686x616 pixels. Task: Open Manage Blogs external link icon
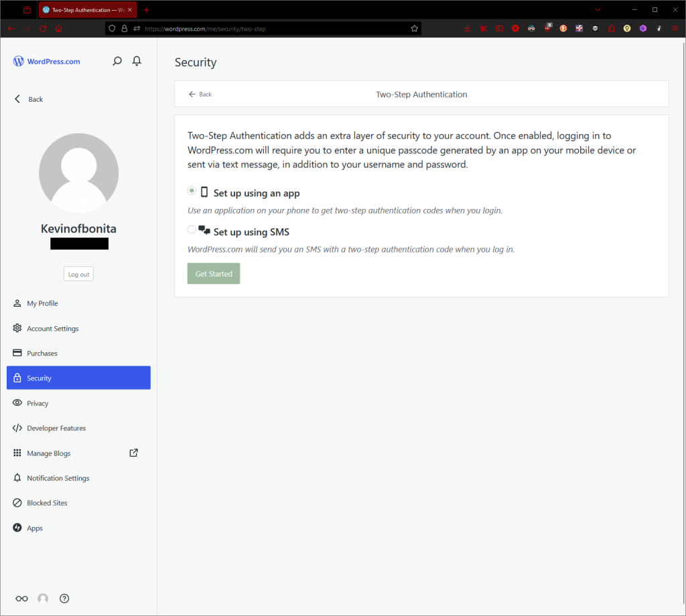click(x=133, y=453)
